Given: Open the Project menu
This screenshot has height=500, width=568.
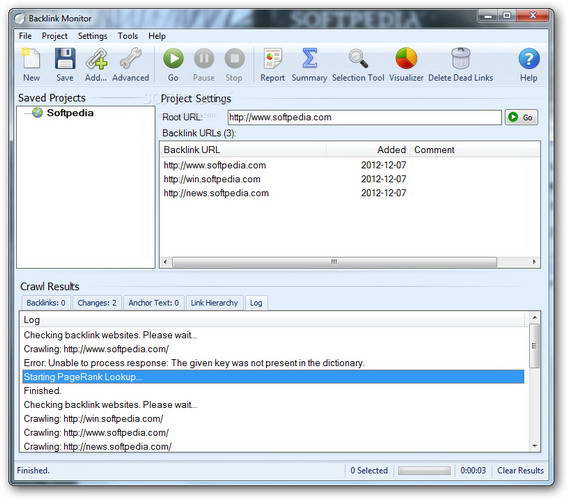Looking at the screenshot, I should [54, 36].
